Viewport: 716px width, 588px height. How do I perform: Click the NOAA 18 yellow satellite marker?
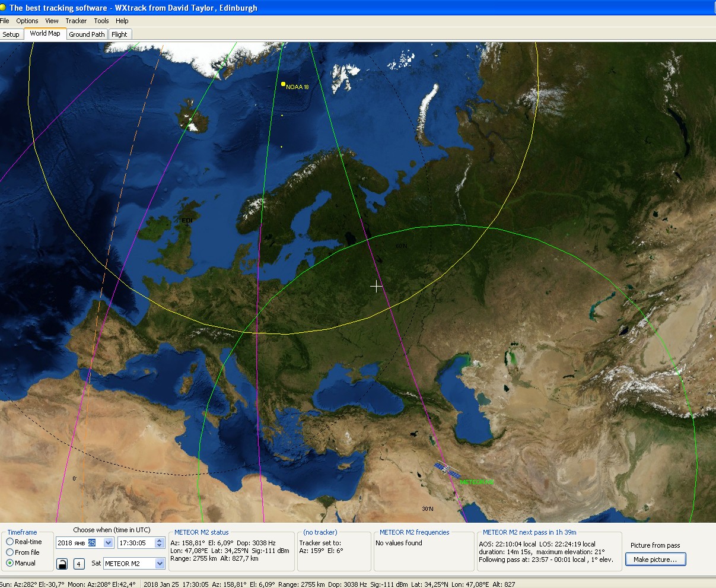point(284,84)
